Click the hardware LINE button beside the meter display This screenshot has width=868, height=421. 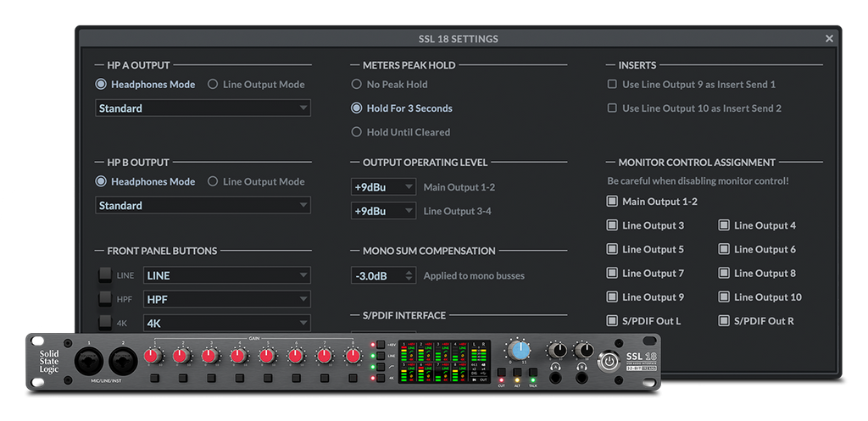(381, 356)
